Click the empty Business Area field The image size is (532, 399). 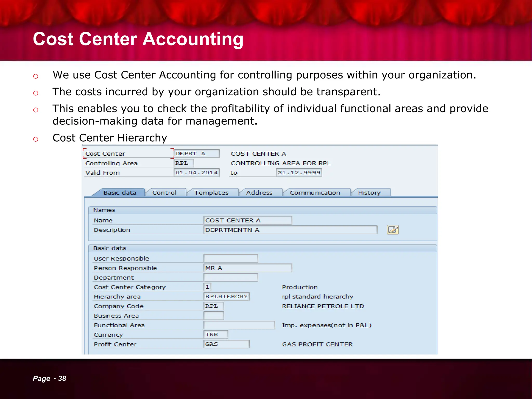coord(214,316)
